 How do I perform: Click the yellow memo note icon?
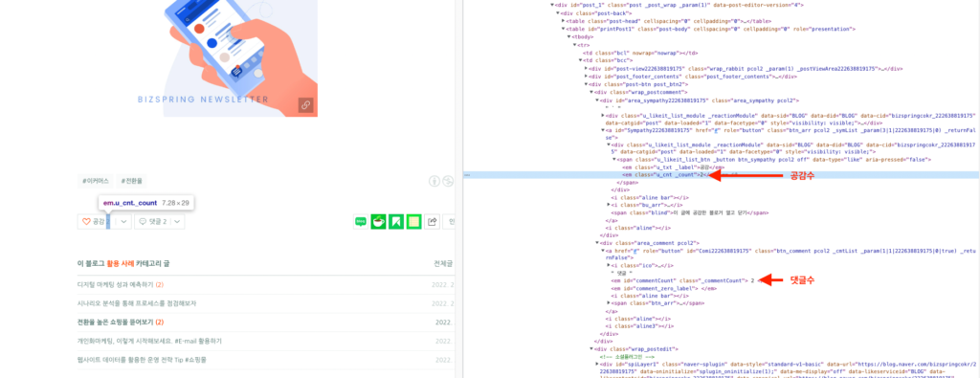click(x=413, y=221)
